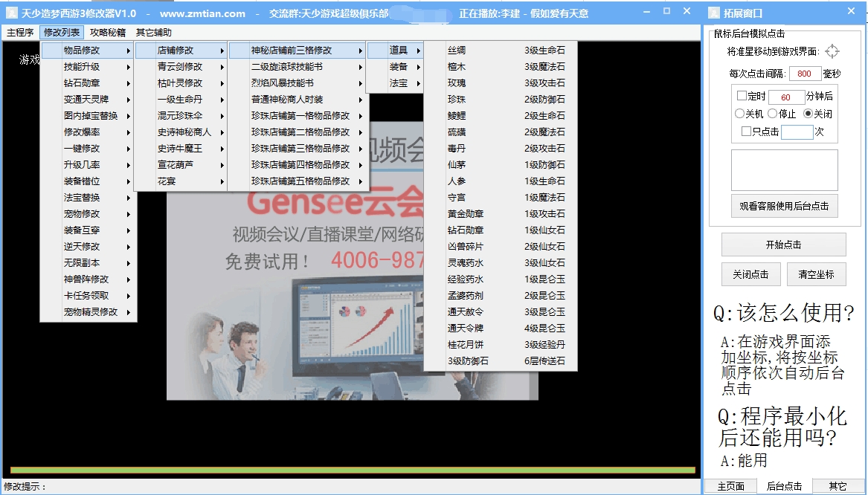Expand 珍珠店铺第三格物品修改 submenu
Viewport: 868px width, 495px height.
point(299,148)
